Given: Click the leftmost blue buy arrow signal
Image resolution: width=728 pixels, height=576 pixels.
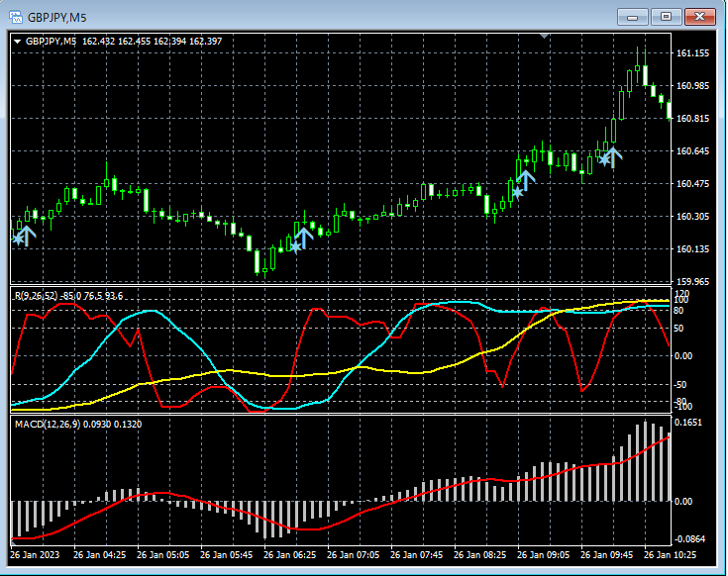Looking at the screenshot, I should click(25, 235).
